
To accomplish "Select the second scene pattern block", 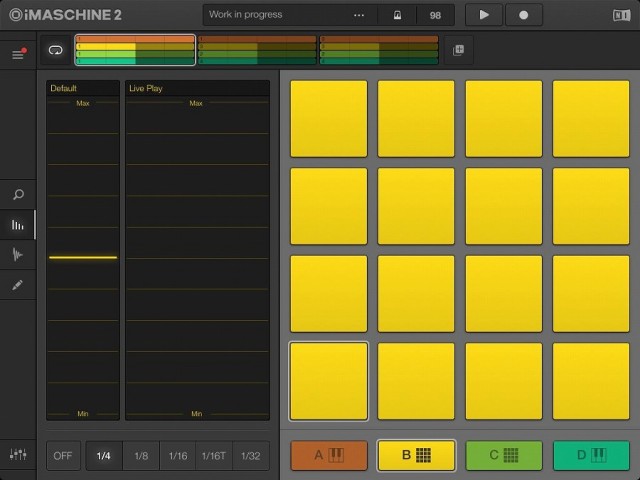I will (x=257, y=50).
